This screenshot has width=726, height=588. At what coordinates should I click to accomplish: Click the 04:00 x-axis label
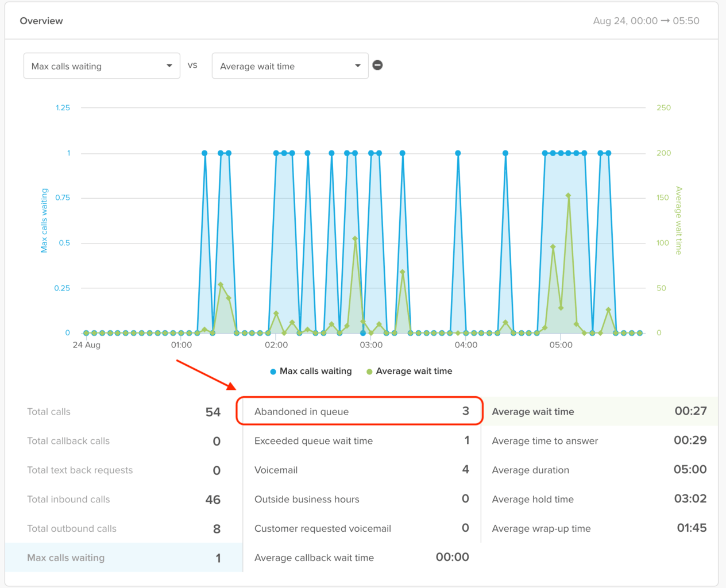(466, 345)
